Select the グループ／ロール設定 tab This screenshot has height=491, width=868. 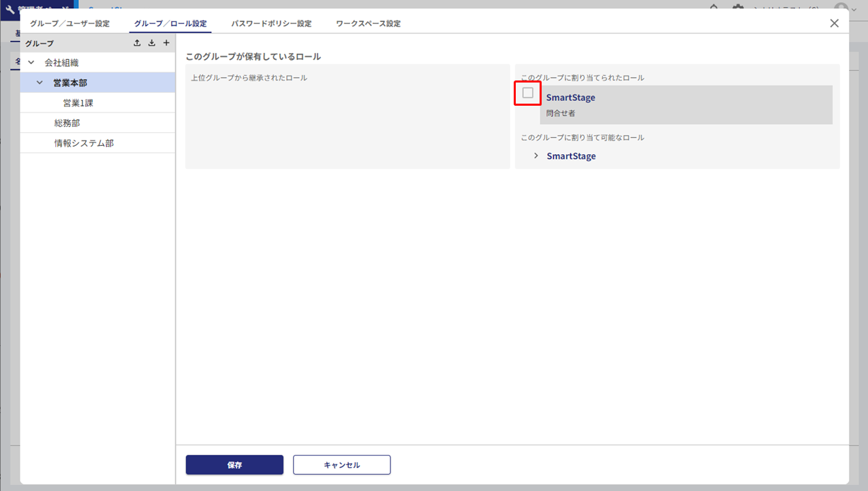pyautogui.click(x=170, y=23)
